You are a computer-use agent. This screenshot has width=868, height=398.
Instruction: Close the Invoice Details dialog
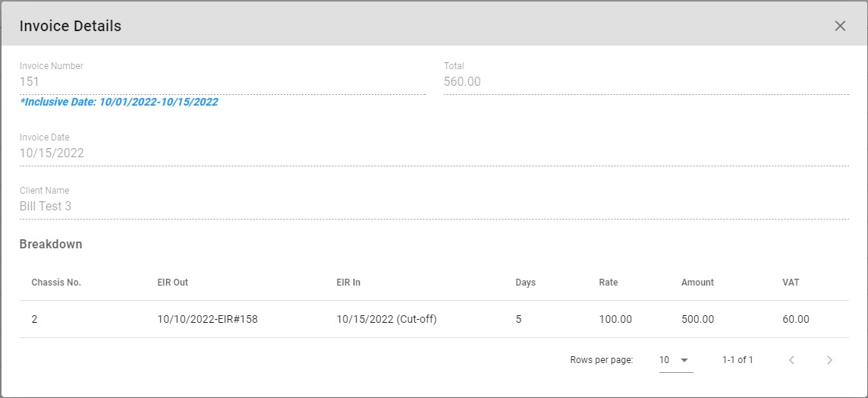(840, 26)
